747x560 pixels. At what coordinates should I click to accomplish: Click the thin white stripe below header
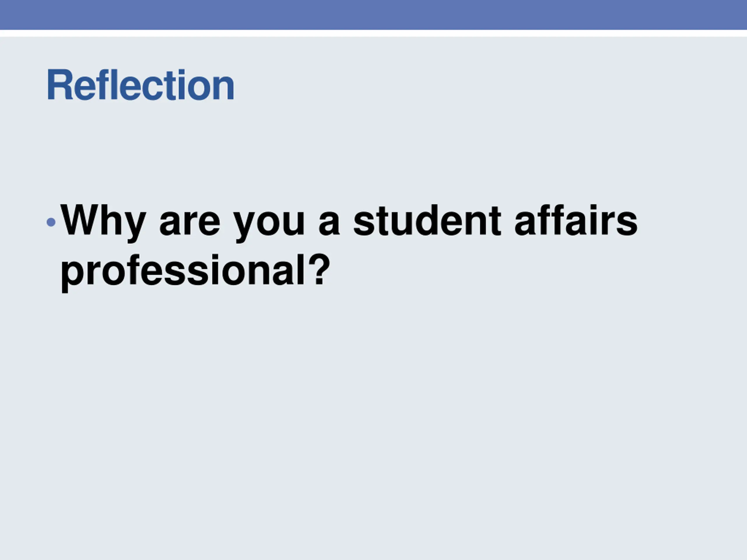tap(373, 34)
